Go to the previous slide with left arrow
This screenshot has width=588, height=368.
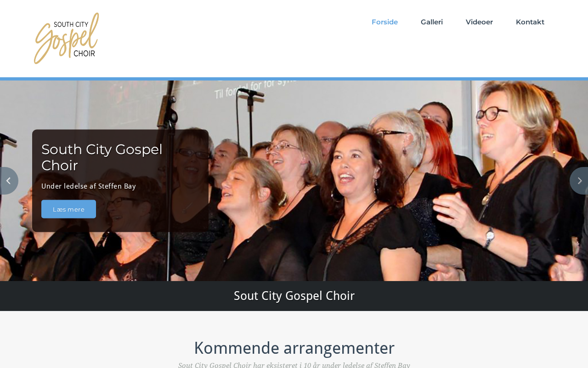click(x=8, y=181)
